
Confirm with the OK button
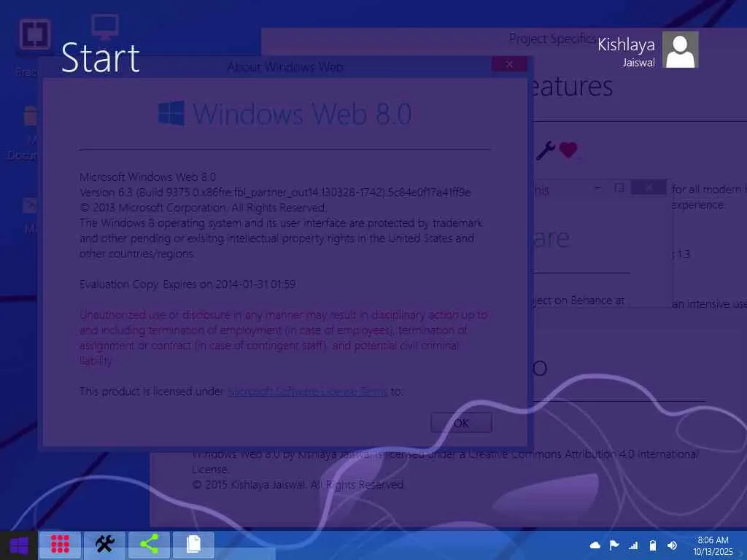[461, 423]
